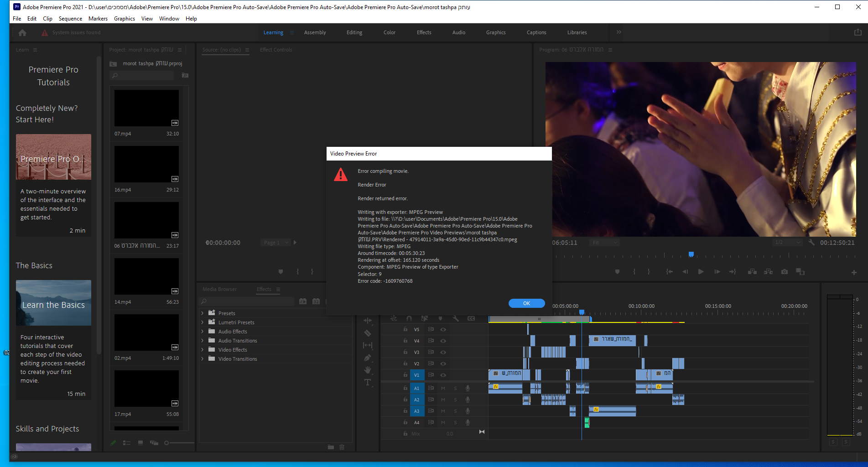Click the Home icon in workspace bar

22,32
